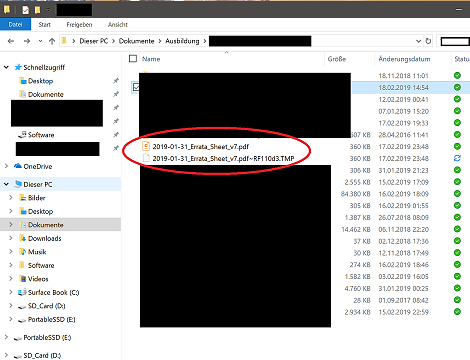Click the blank TMP file icon
The height and width of the screenshot is (360, 470).
coord(146,158)
